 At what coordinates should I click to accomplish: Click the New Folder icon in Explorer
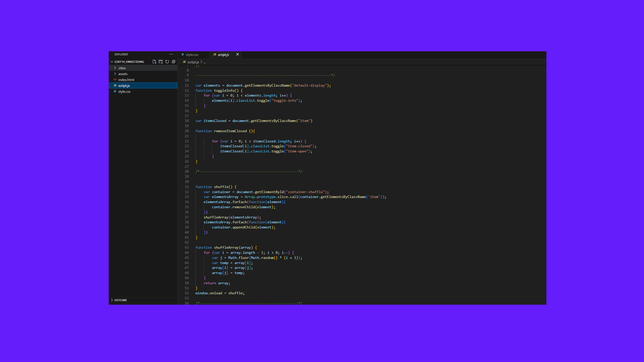(161, 62)
